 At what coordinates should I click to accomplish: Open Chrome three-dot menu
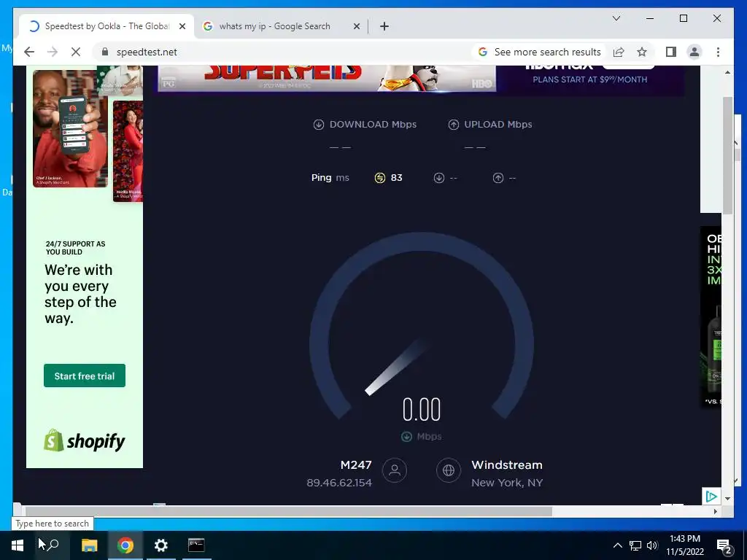click(x=718, y=52)
